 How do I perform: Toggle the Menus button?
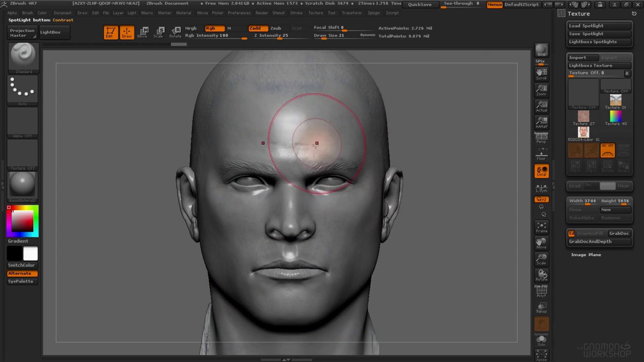(495, 5)
